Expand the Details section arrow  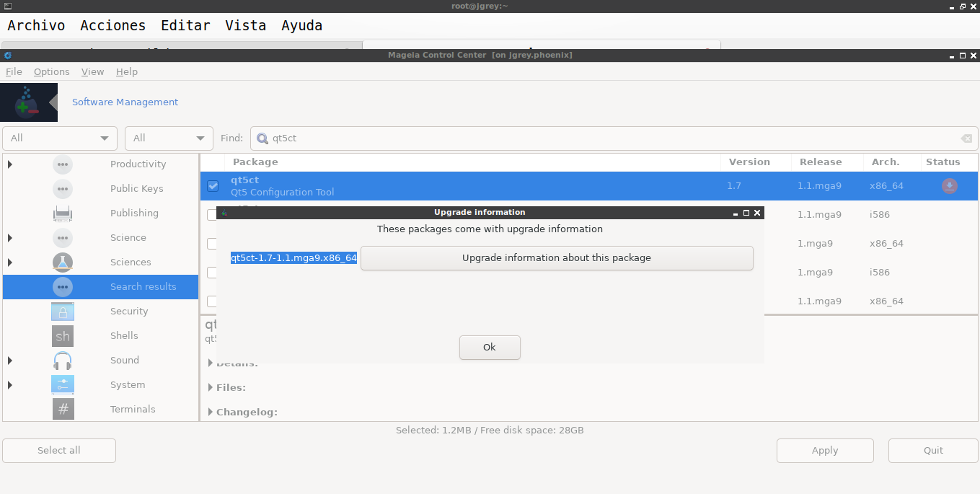tap(211, 363)
